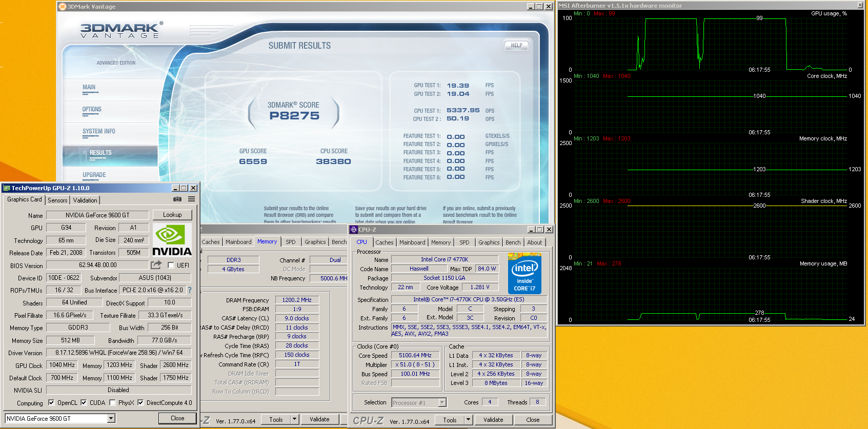Open the Mainboard tab in front CPU-Z
Viewport: 868px width, 429px height.
pos(412,242)
